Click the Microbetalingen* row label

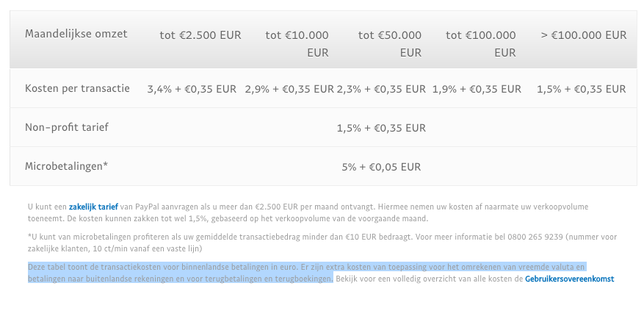66,166
